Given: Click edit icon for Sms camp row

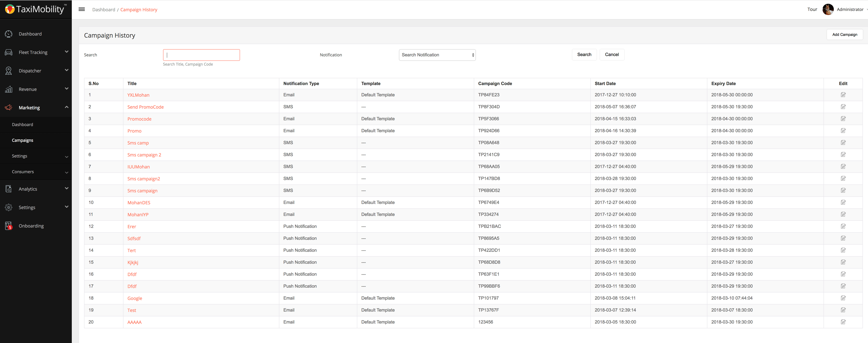Looking at the screenshot, I should coord(843,143).
